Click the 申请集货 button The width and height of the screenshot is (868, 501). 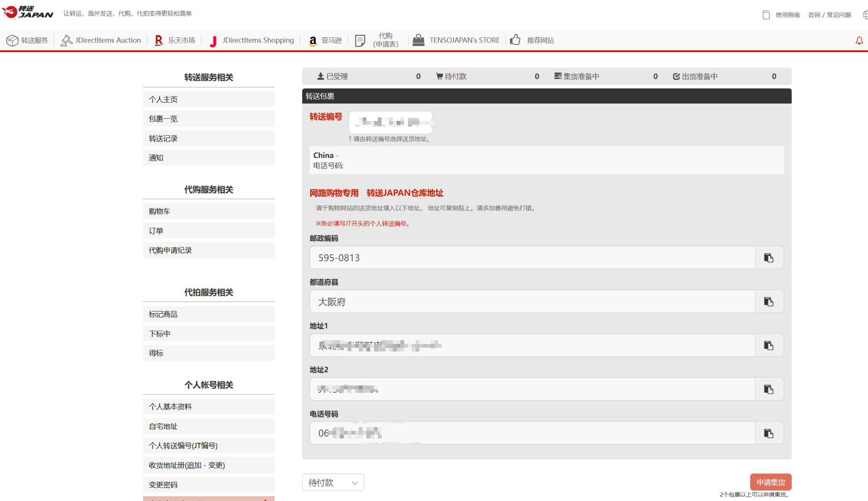pos(771,482)
